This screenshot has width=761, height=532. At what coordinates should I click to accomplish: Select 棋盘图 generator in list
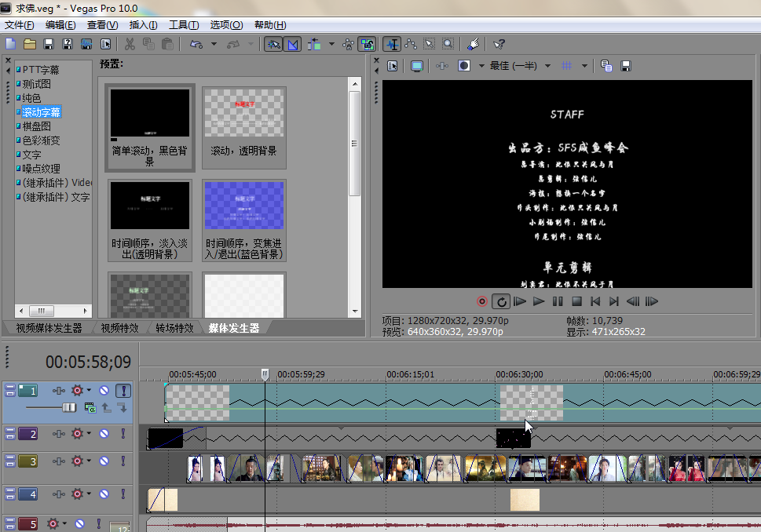coord(36,126)
